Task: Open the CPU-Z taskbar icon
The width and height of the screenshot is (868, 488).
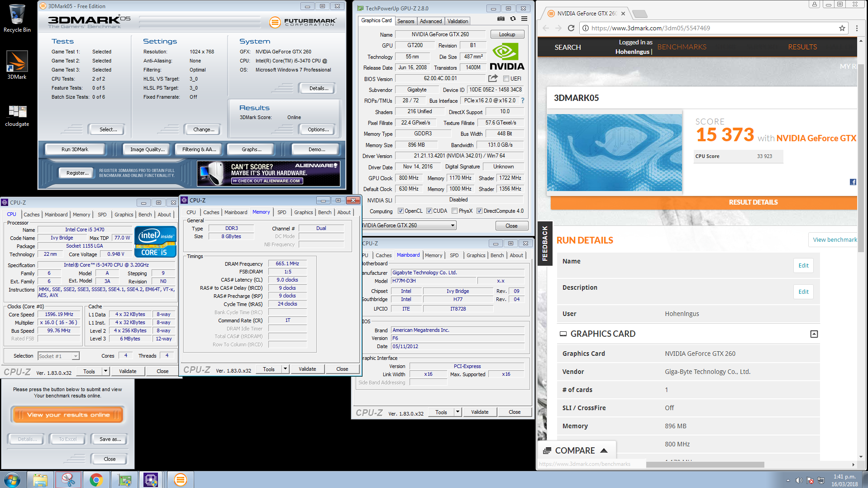Action: coord(150,480)
